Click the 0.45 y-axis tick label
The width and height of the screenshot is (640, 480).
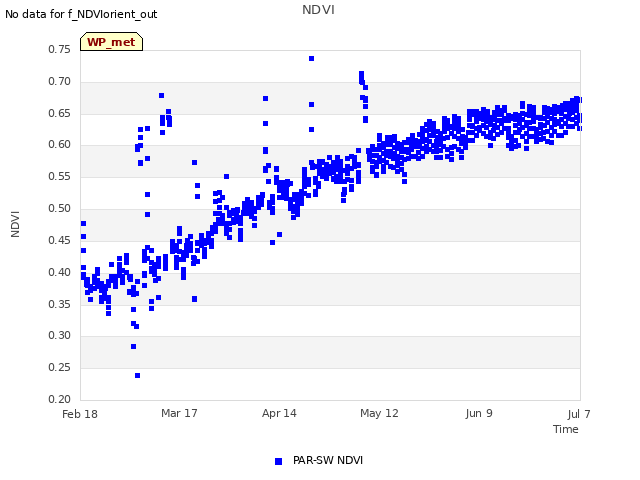(x=60, y=240)
